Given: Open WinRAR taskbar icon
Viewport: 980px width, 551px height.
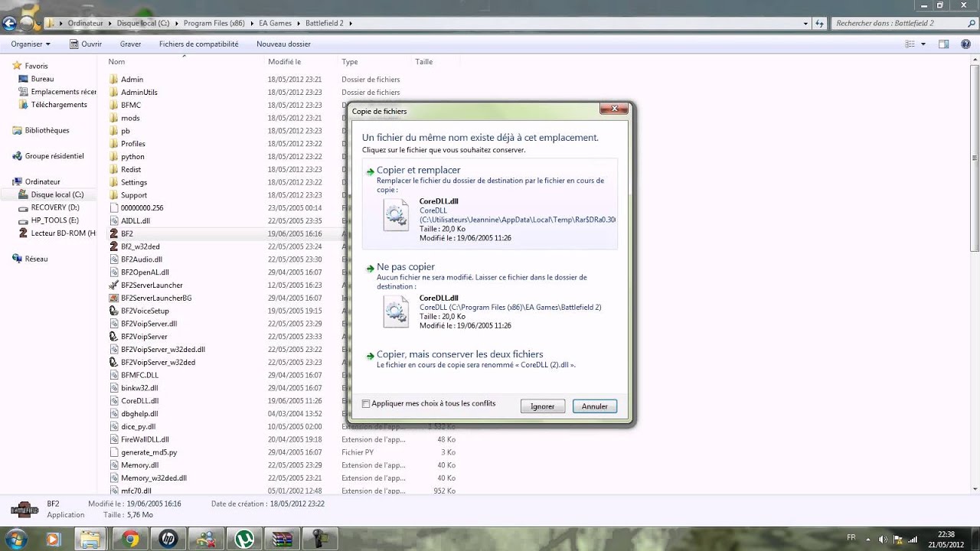Looking at the screenshot, I should click(x=282, y=539).
